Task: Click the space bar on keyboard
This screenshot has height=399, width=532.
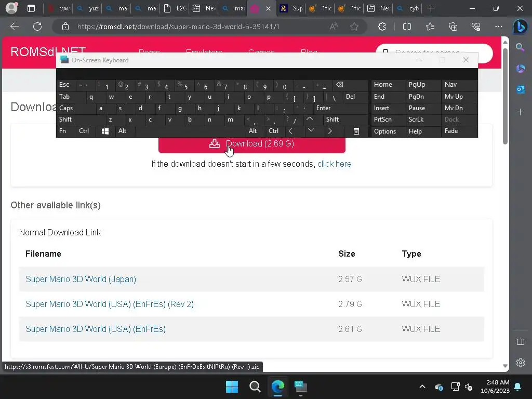Action: click(x=190, y=131)
